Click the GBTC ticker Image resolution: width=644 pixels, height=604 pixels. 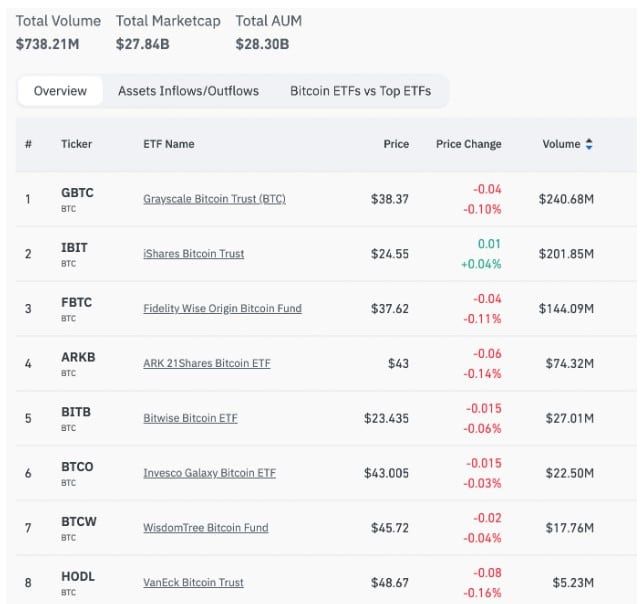point(77,193)
